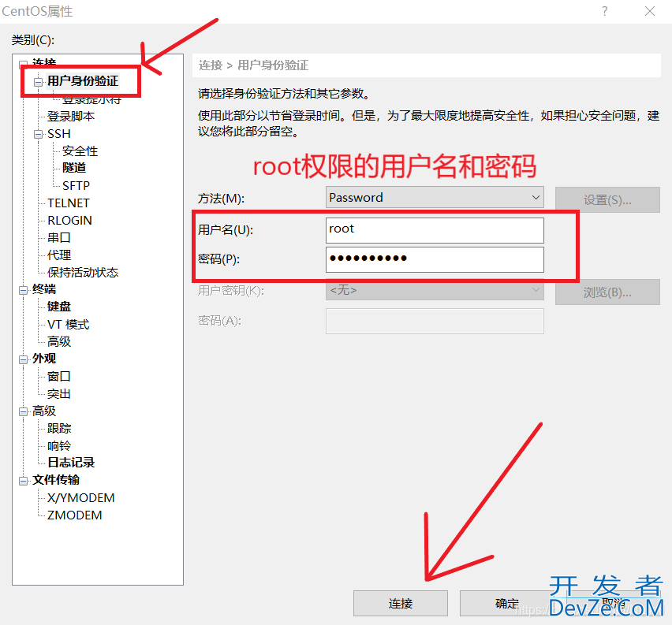
Task: Open the 用户密钥 <无> dropdown
Action: 435,291
